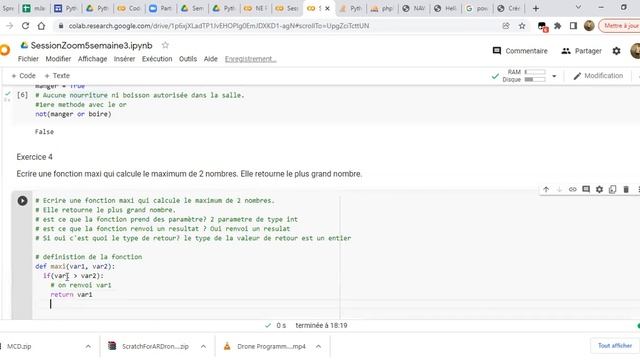Screen dimensions: 640x360
Task: Click the 'not(manger or boire)' code line
Action: pyautogui.click(x=73, y=114)
